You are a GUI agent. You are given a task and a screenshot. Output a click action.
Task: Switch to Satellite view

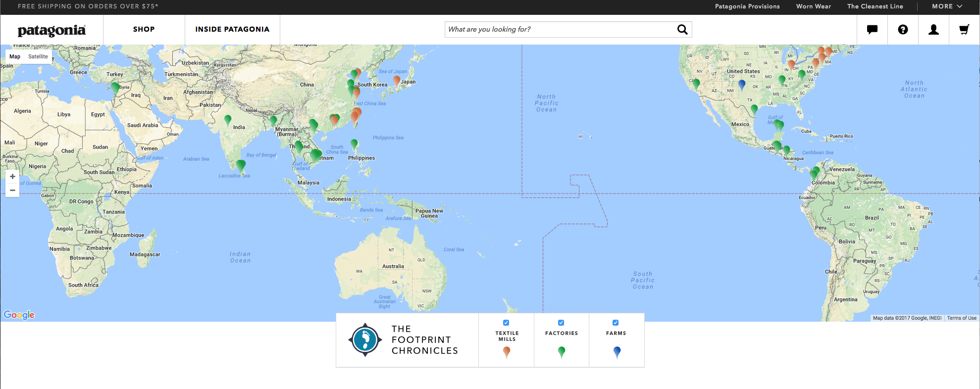tap(38, 56)
